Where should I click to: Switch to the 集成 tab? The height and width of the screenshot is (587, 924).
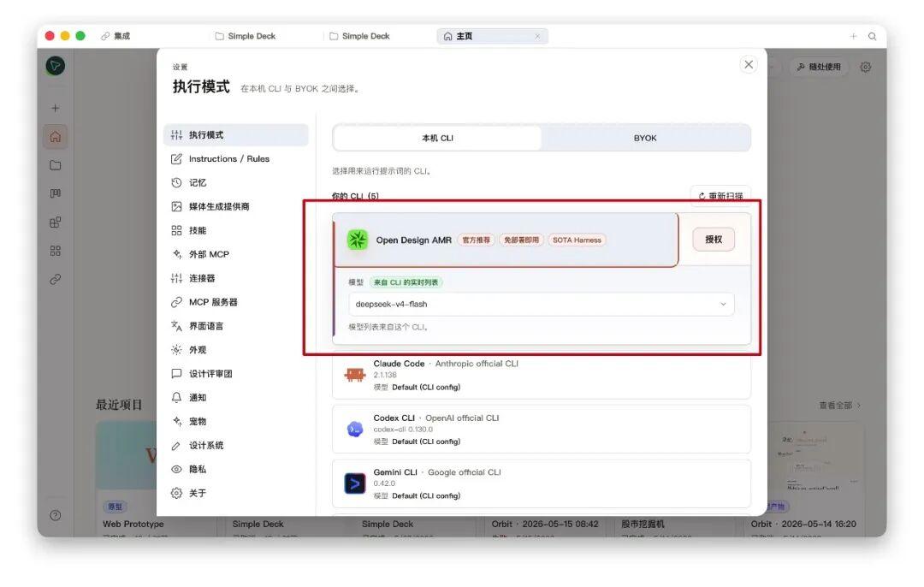click(116, 36)
